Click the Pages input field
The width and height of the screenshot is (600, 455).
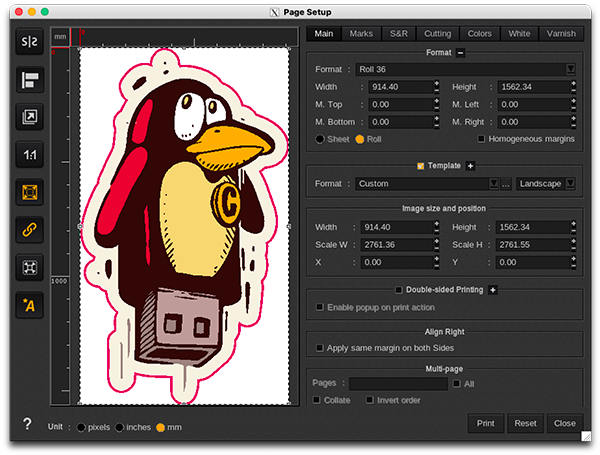pyautogui.click(x=398, y=383)
